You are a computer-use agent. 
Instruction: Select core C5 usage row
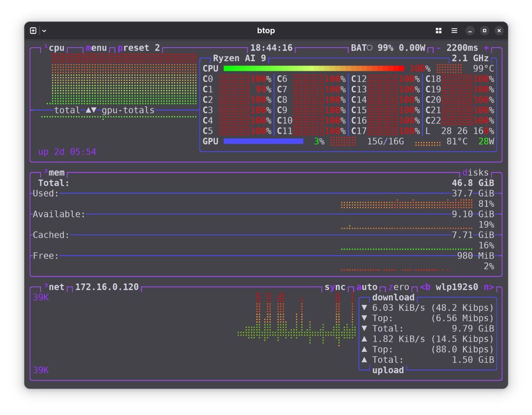pos(237,131)
